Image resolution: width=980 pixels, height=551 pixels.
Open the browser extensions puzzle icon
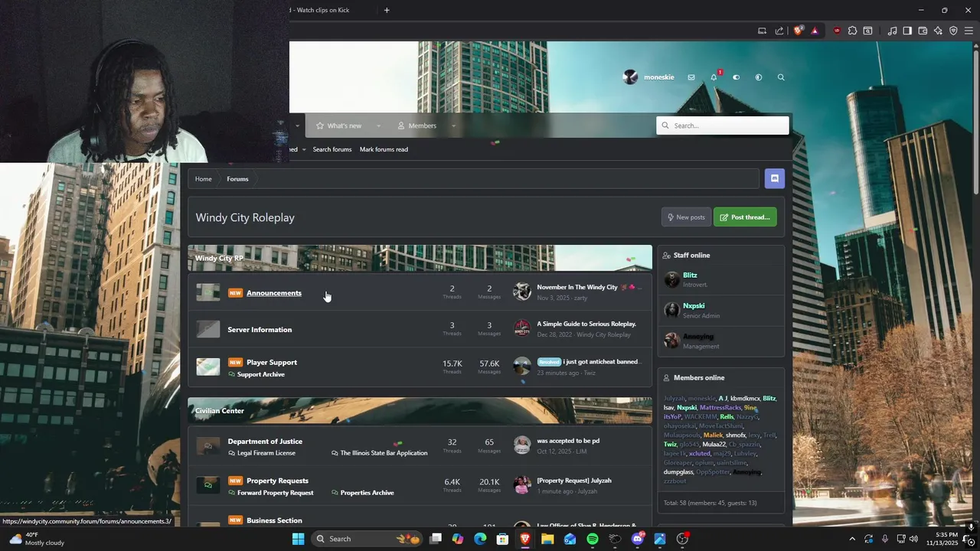[852, 31]
